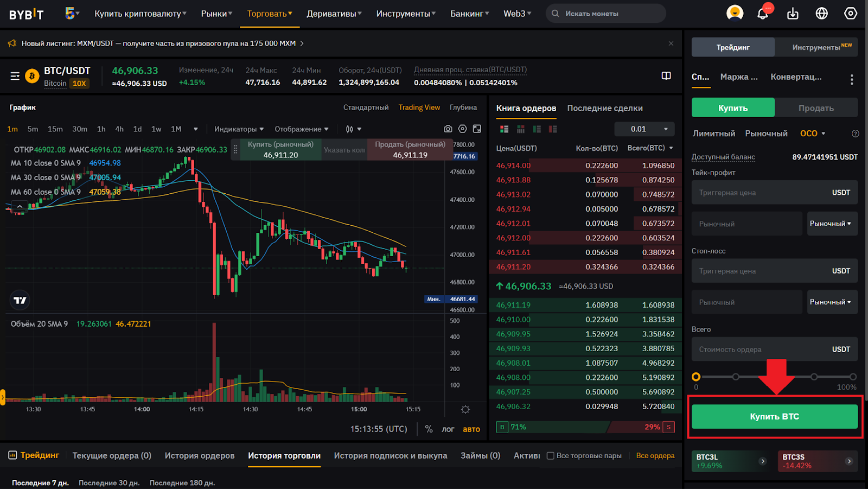868x489 pixels.
Task: Open Торговать menu
Action: pos(270,14)
